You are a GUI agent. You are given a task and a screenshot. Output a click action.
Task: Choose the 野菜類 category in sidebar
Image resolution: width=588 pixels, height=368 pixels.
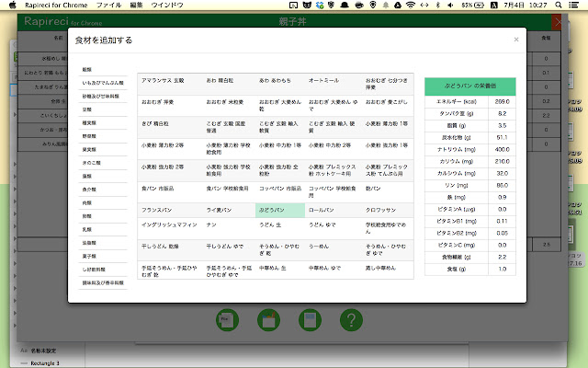click(88, 135)
